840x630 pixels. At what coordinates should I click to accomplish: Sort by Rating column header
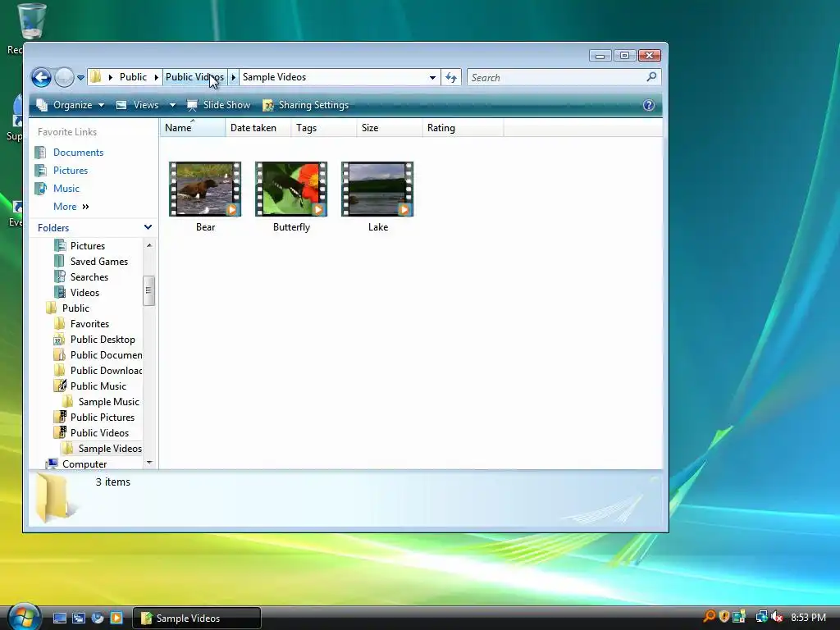pos(463,127)
